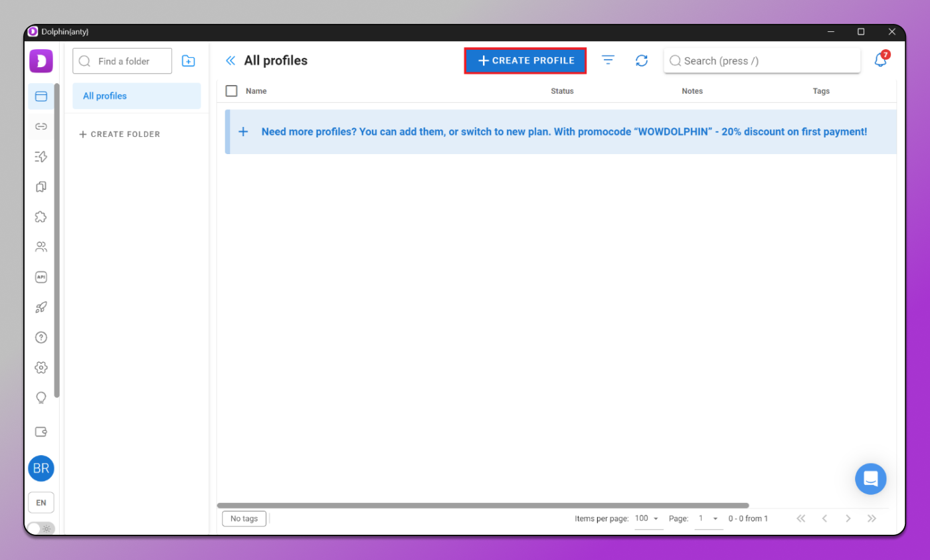Open the Items per page dropdown
Viewport: 930px width, 560px height.
pyautogui.click(x=648, y=518)
